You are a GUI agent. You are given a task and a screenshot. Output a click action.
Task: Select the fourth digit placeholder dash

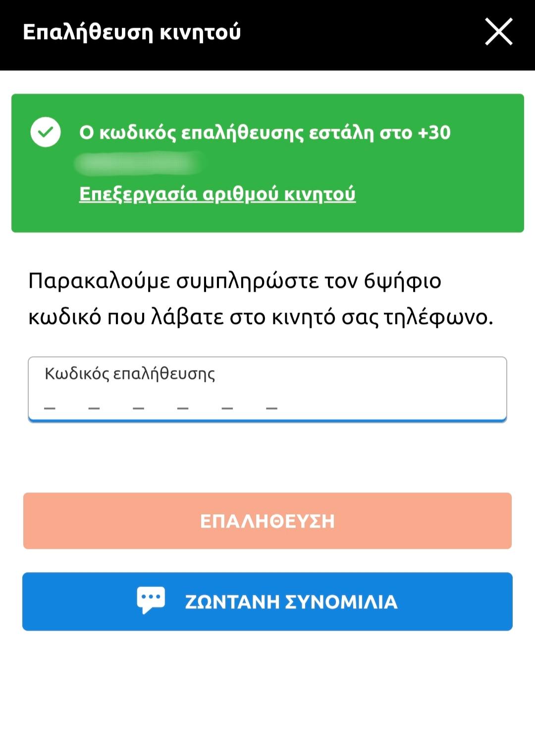[x=183, y=408]
